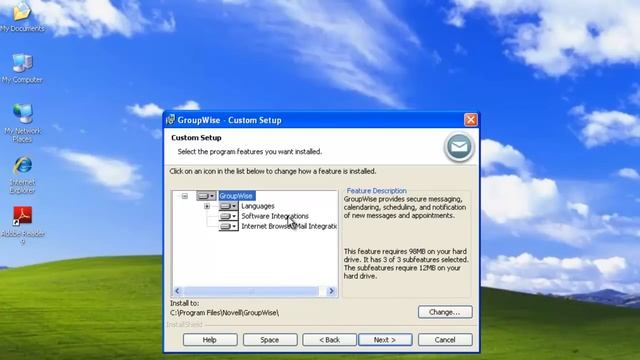Open the Internet Browser Mail Integration dropdown
The image size is (640, 360).
[228, 226]
